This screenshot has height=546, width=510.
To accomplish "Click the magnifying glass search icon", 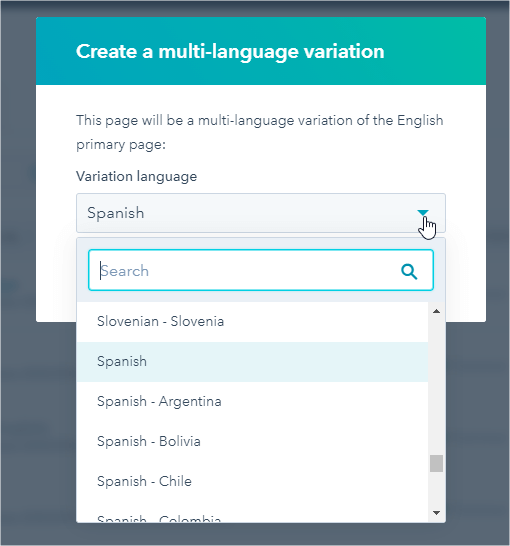I will pyautogui.click(x=409, y=271).
